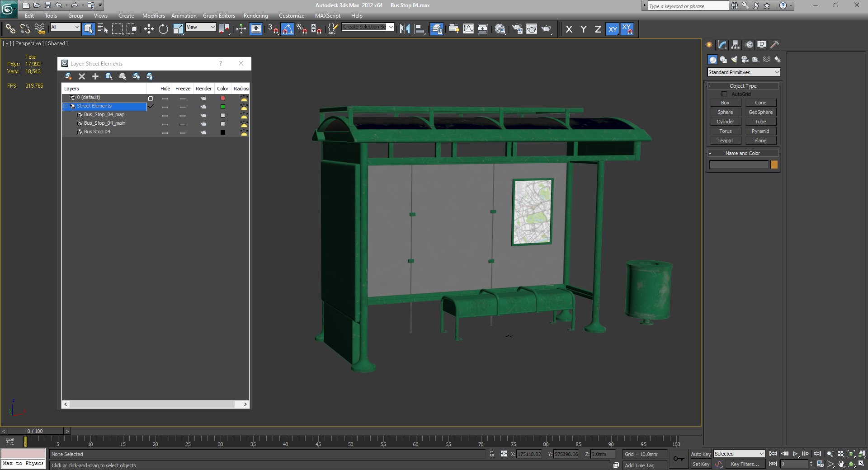This screenshot has width=868, height=470.
Task: Open the selection filter All dropdown
Action: [65, 27]
